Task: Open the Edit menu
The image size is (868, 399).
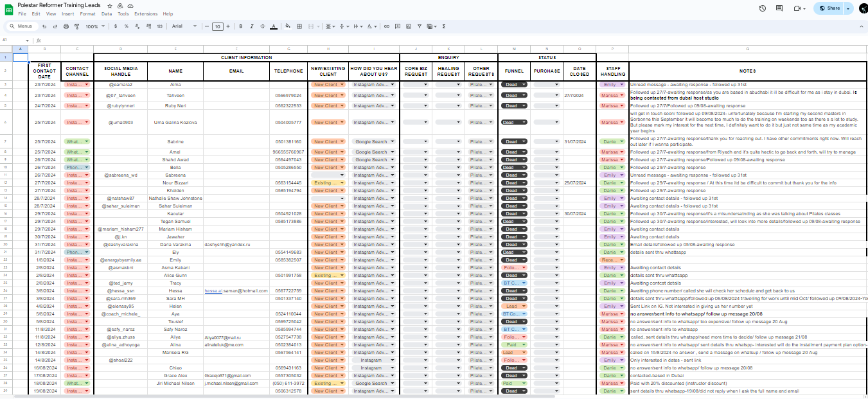Action: pyautogui.click(x=35, y=13)
